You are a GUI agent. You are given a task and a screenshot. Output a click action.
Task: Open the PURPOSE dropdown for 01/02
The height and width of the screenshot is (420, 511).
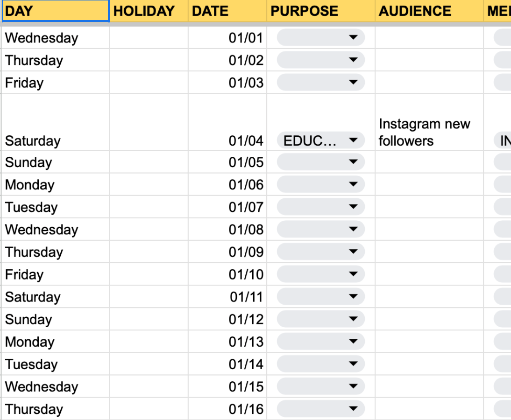coord(321,60)
